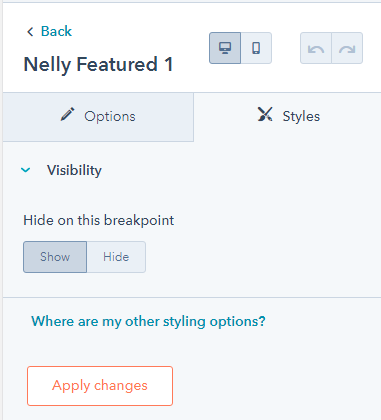This screenshot has width=381, height=420.
Task: Redo the last undone change
Action: (347, 48)
